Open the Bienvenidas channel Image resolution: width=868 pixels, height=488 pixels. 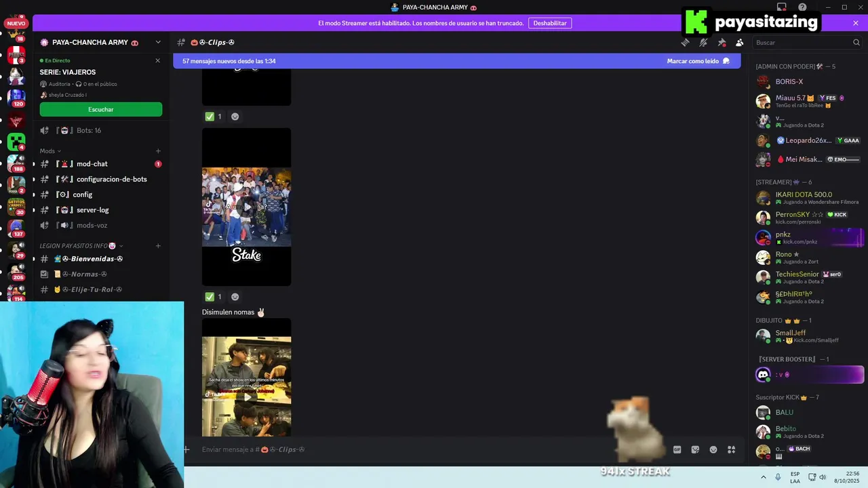pos(100,259)
